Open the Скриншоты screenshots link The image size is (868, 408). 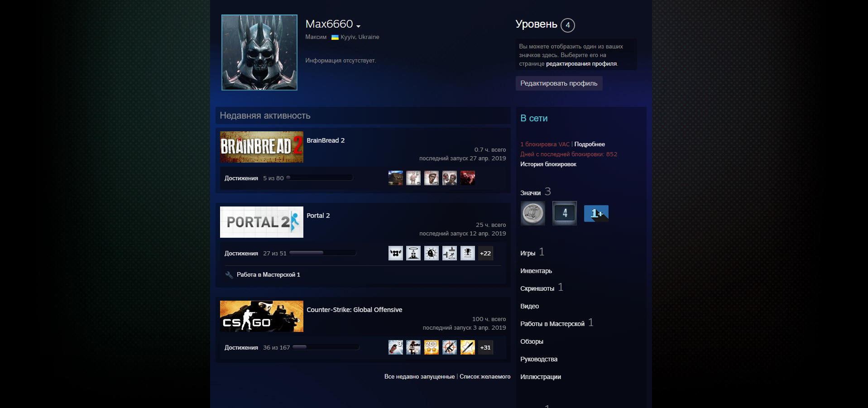pos(537,288)
